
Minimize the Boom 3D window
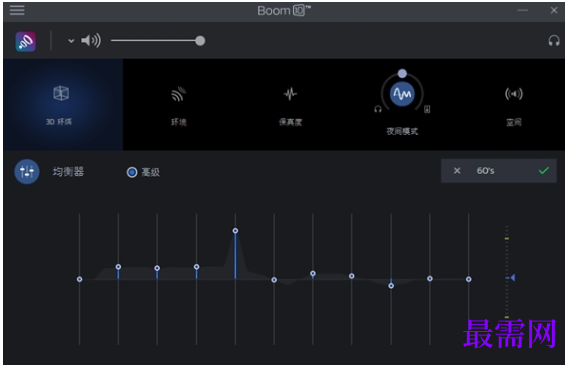coord(522,10)
